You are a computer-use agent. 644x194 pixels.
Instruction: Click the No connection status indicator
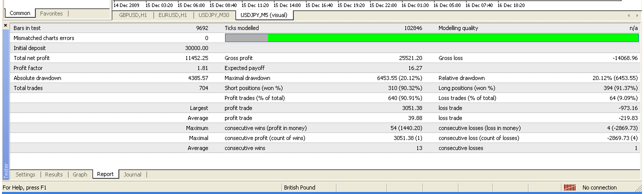599,187
